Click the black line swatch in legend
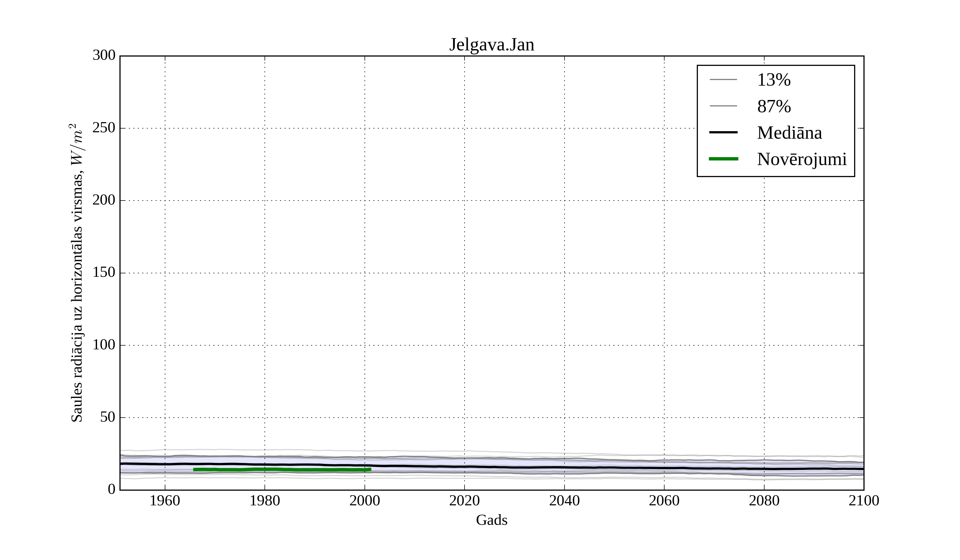 click(x=723, y=132)
